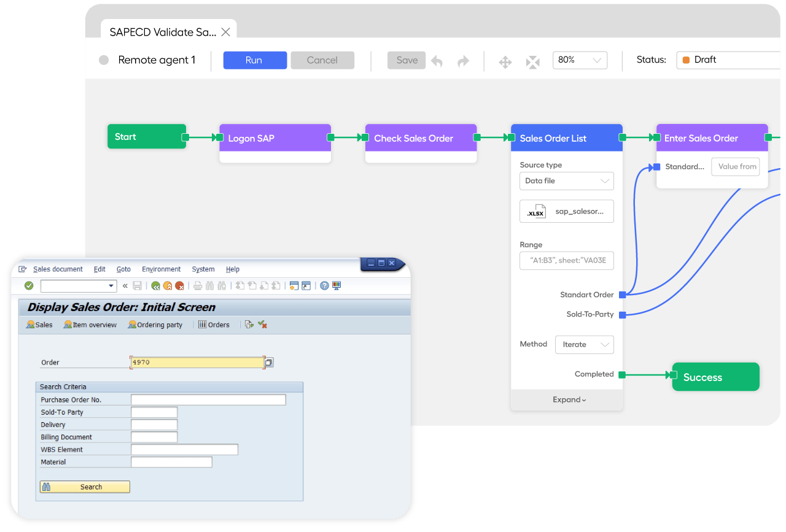Click the Order field search help icon
786x532 pixels.
[x=269, y=363]
